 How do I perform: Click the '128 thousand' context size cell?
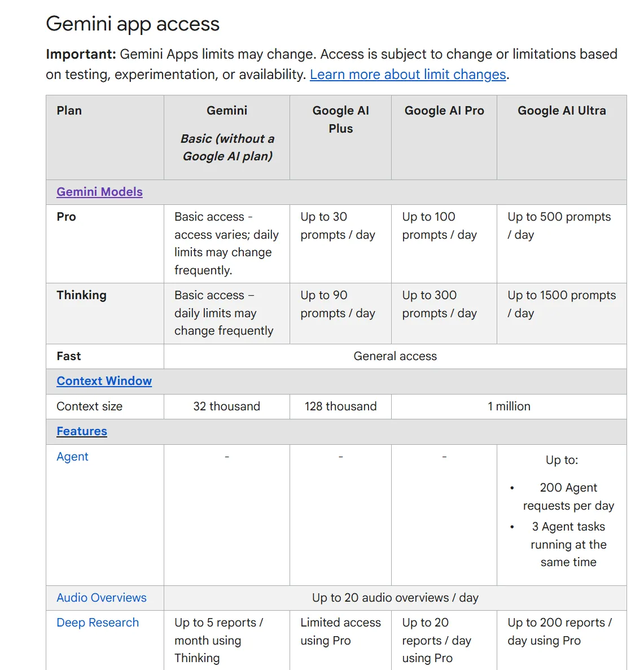(x=340, y=406)
